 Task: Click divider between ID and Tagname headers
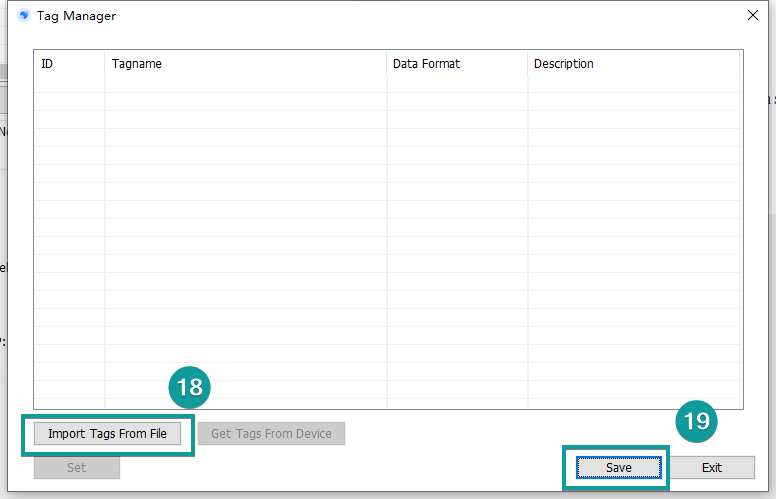point(105,64)
